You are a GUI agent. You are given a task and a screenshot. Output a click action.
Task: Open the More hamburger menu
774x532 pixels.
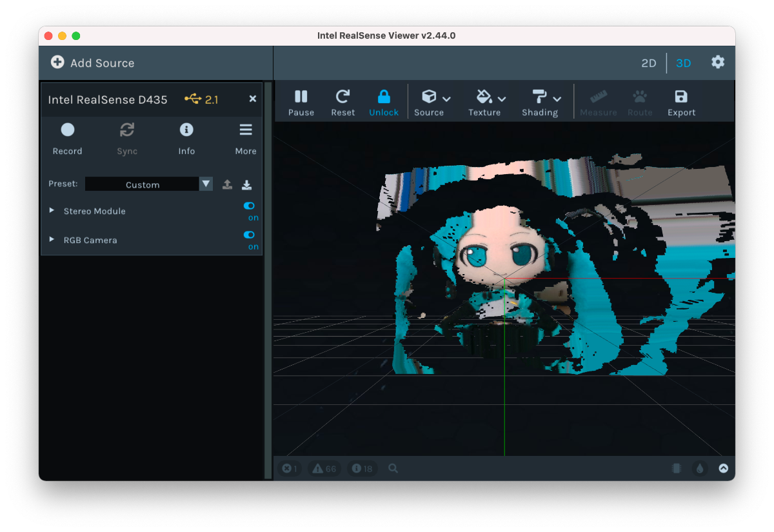coord(246,139)
